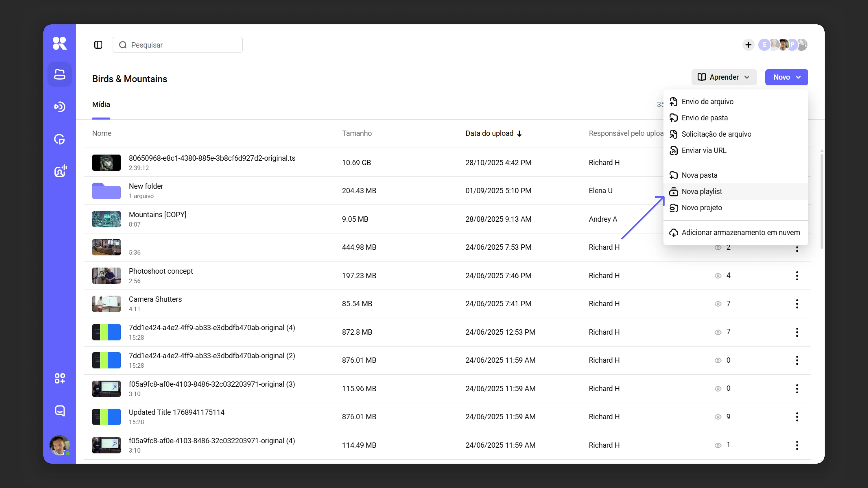Click the Pesquisar search field
The image size is (868, 488).
178,45
